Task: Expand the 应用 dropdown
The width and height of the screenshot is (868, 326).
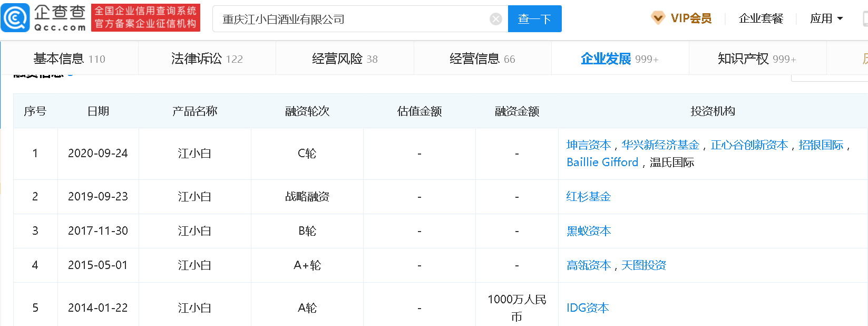Action: (826, 18)
